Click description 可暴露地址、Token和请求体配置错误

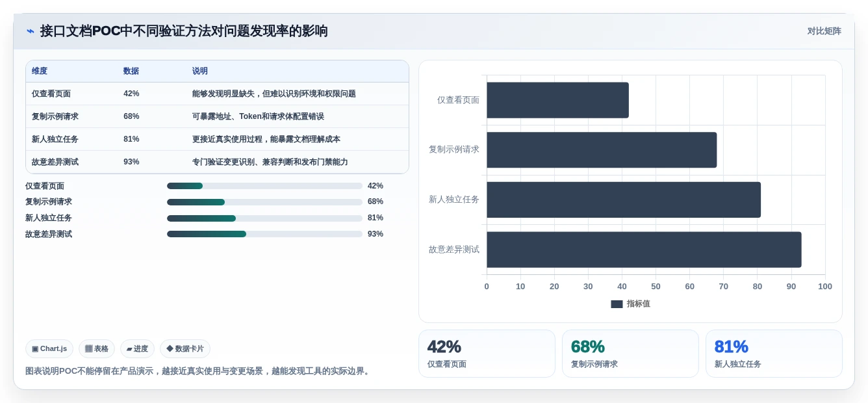(258, 116)
